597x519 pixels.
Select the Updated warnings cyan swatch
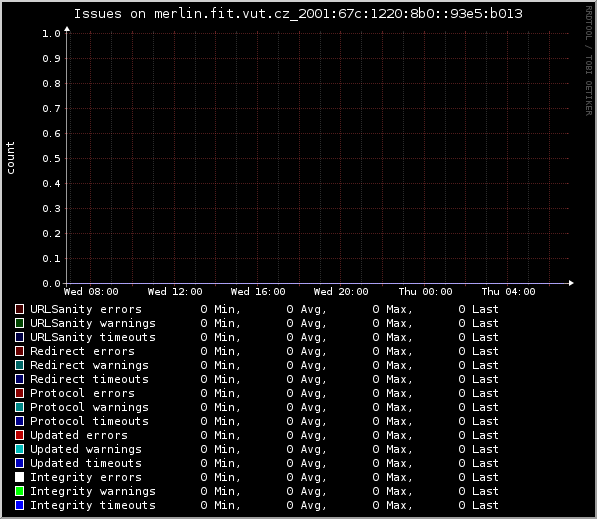pyautogui.click(x=19, y=449)
